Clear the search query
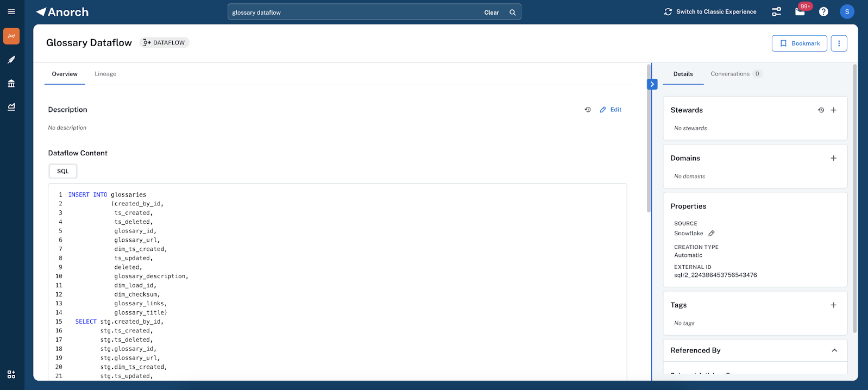The height and width of the screenshot is (390, 868). point(492,12)
